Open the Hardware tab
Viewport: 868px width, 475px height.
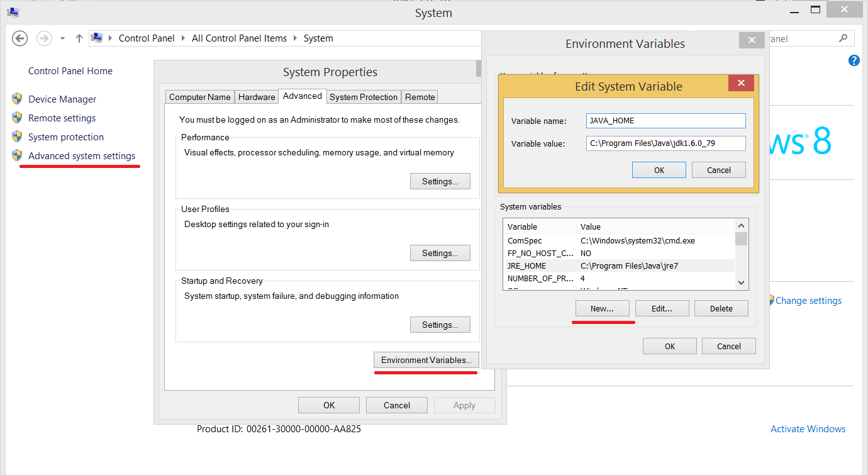pyautogui.click(x=257, y=97)
